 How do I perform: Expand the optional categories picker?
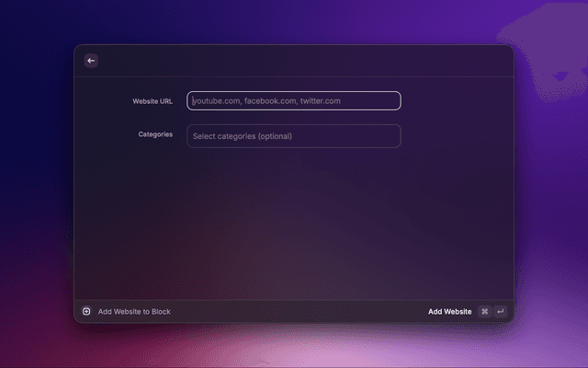click(294, 136)
